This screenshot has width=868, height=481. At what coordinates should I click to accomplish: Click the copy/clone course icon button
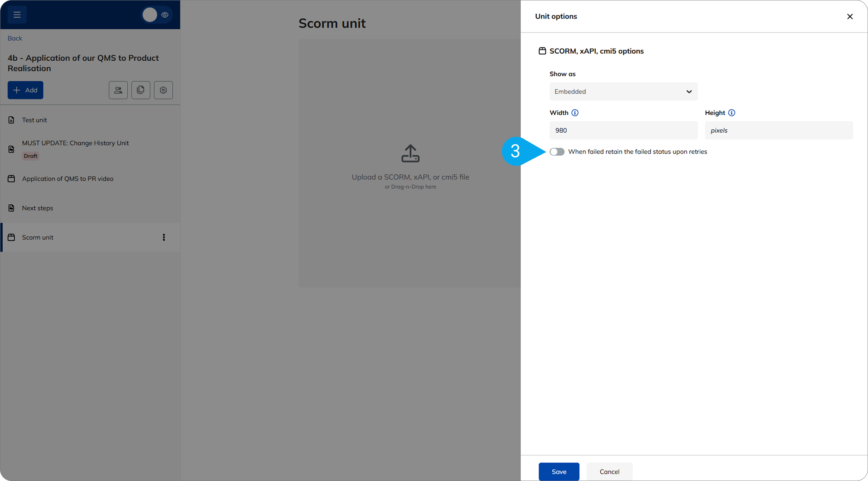pos(141,90)
